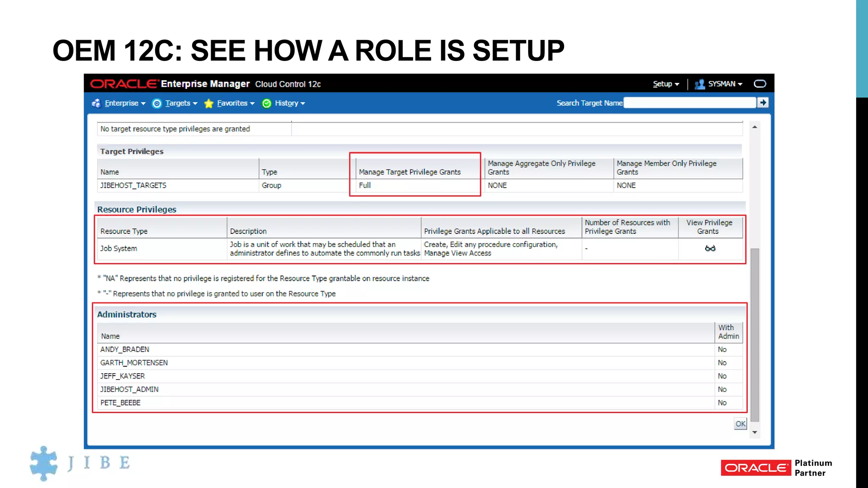Image resolution: width=868 pixels, height=488 pixels.
Task: Click the Targets bullseye icon
Action: tap(157, 103)
